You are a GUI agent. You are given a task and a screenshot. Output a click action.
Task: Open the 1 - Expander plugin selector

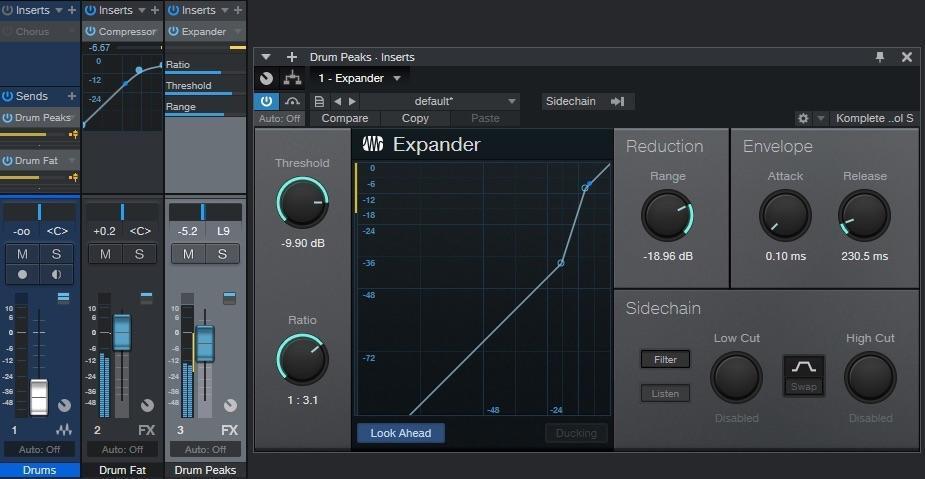[x=360, y=78]
